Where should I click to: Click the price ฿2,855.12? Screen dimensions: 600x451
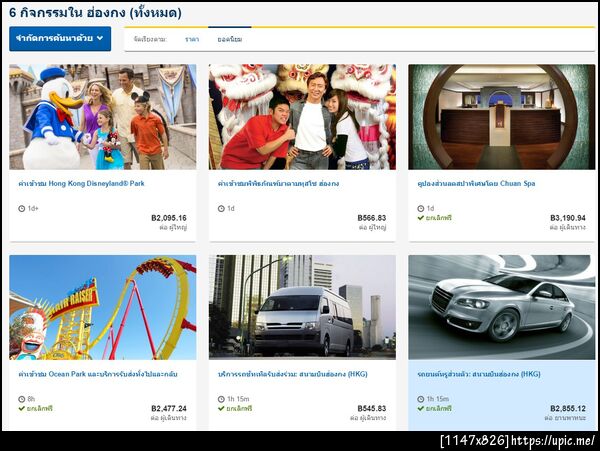coord(568,409)
